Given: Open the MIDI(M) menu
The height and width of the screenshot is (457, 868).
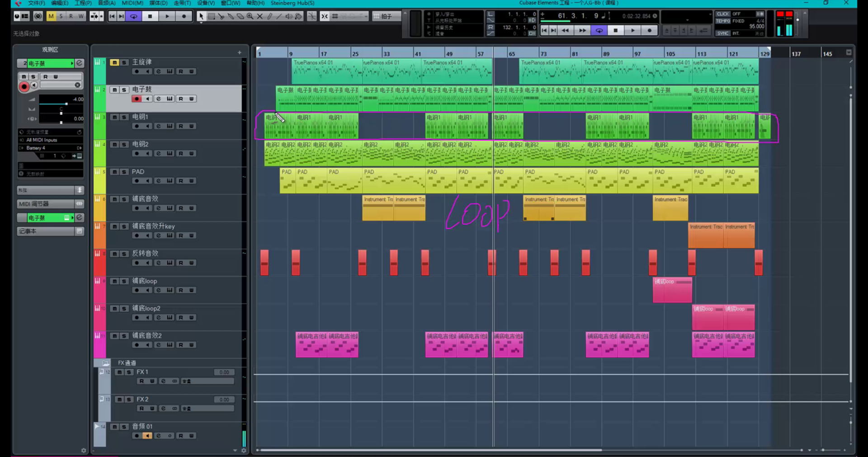Looking at the screenshot, I should pos(132,3).
